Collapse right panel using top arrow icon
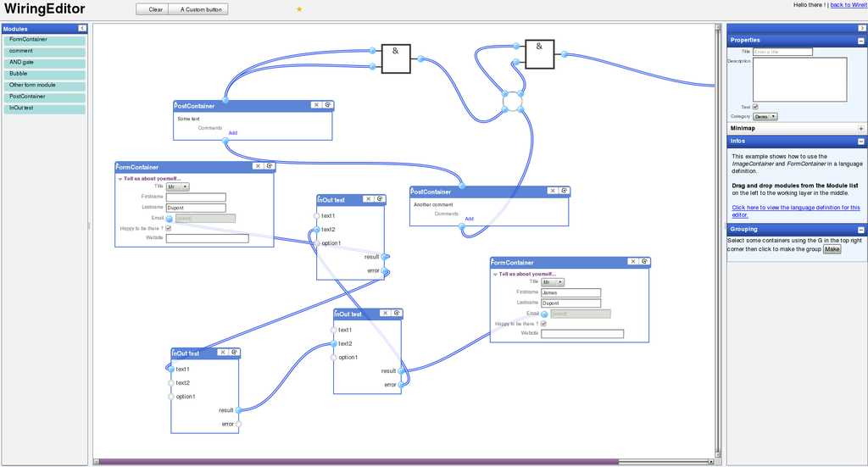This screenshot has height=467, width=868. (x=861, y=28)
